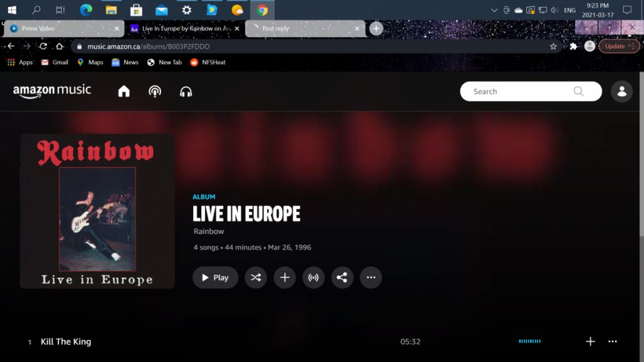Close the Post reply tab
Screen dimensions: 644x362
coord(357,28)
